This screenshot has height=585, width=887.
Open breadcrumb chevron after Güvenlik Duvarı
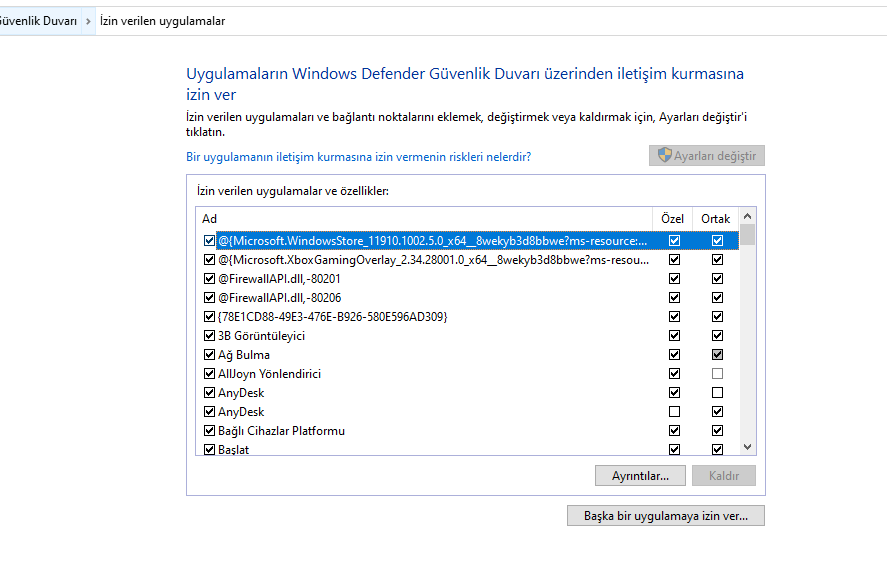90,21
